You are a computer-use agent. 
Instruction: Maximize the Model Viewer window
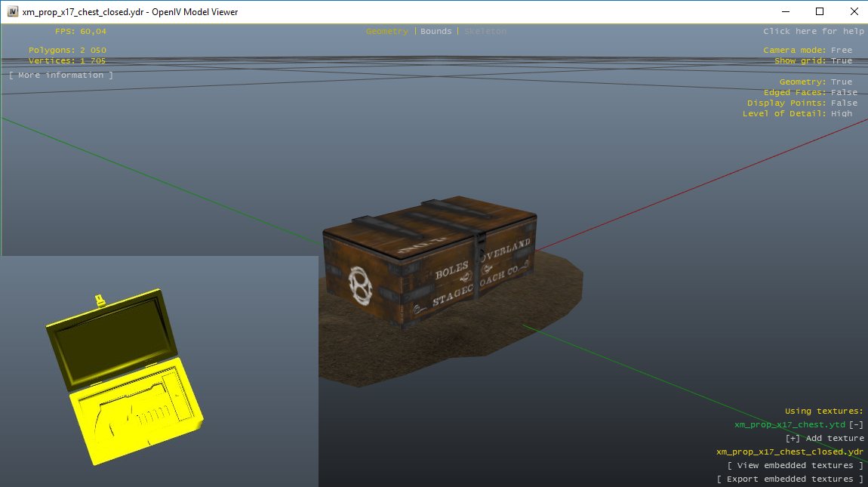(820, 11)
